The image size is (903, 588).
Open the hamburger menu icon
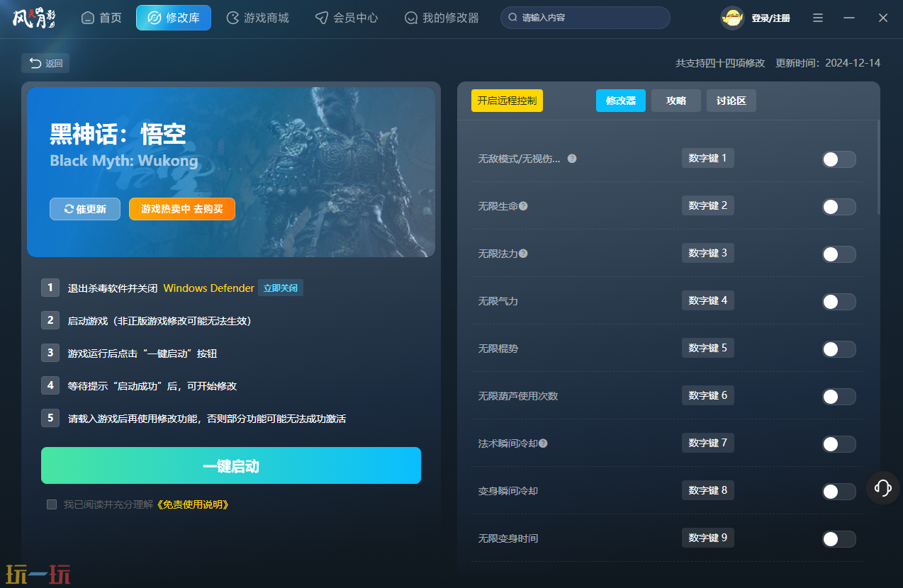(818, 18)
